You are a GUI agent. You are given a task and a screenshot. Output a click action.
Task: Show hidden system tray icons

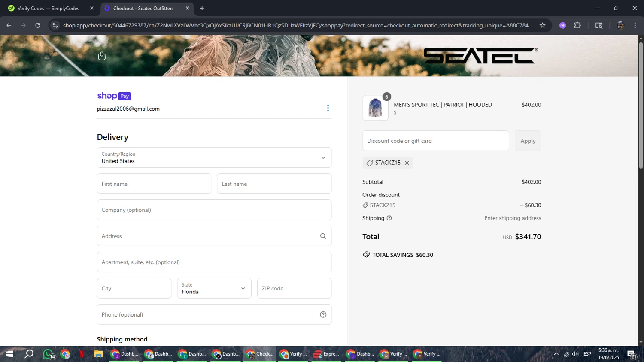coord(556,354)
